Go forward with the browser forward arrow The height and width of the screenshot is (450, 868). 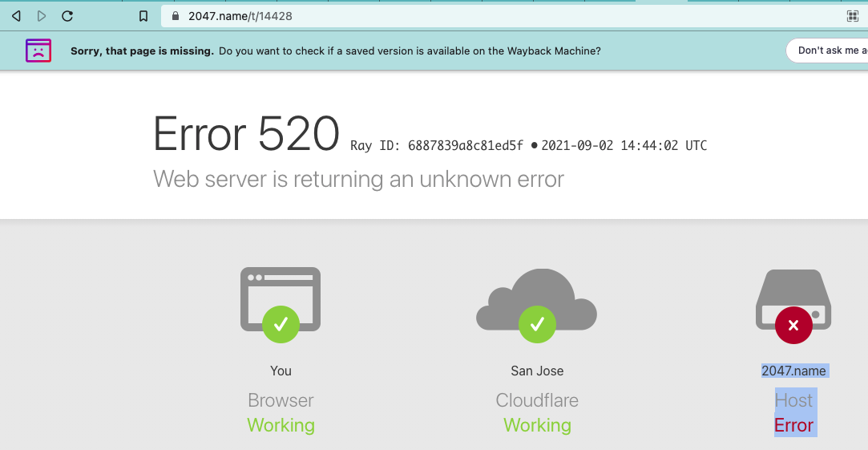42,16
